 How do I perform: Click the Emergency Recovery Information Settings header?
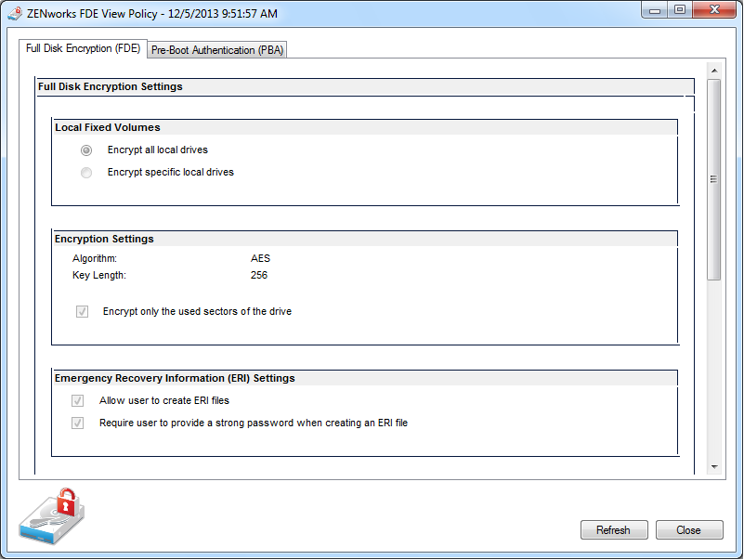point(175,378)
